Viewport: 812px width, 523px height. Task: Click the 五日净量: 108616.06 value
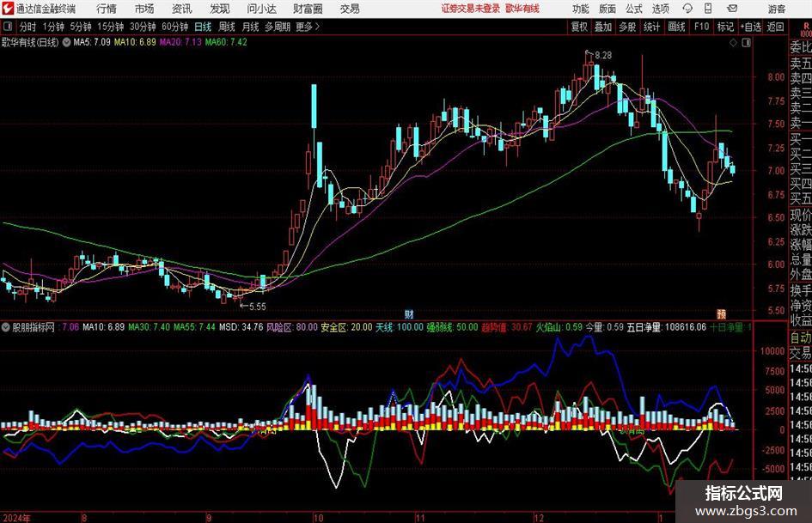coord(667,327)
